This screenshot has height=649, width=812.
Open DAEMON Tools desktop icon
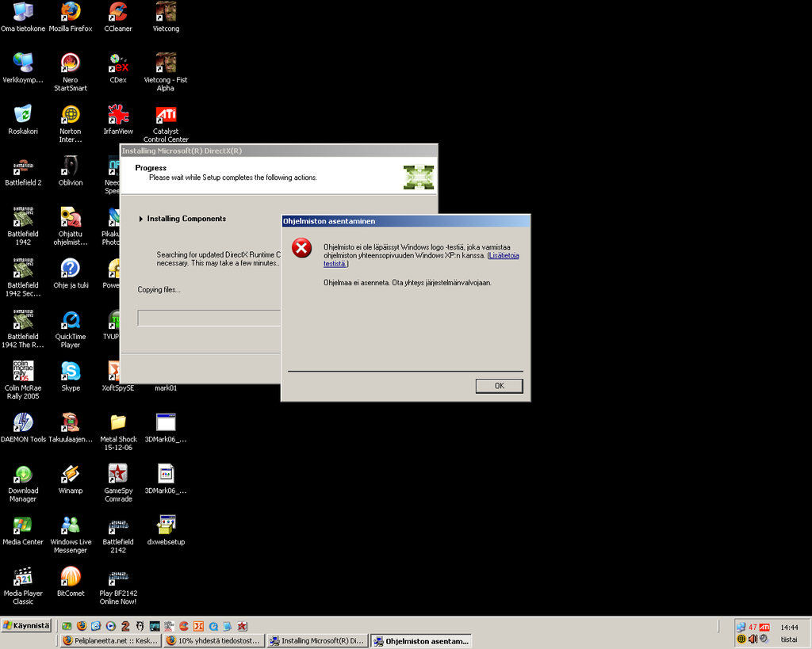(23, 423)
